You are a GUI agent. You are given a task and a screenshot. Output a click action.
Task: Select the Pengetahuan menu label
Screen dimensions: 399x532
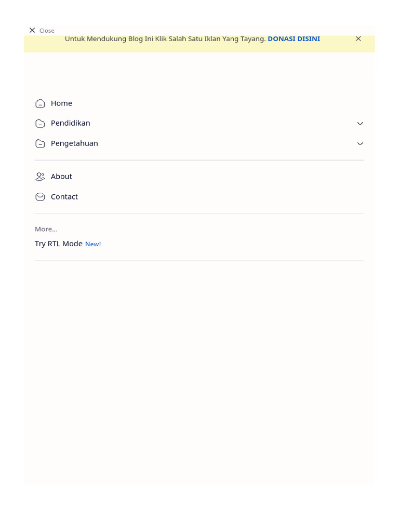coord(74,143)
